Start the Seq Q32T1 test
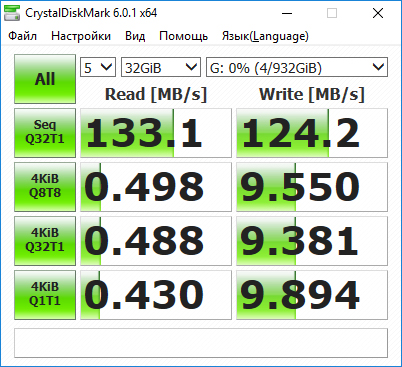402x367 pixels. click(45, 133)
